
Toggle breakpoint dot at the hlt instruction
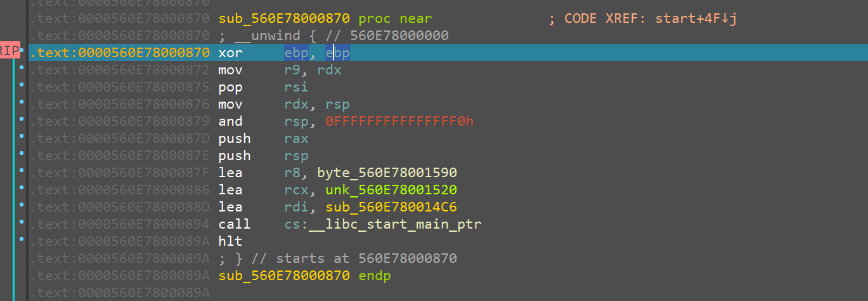coord(22,239)
